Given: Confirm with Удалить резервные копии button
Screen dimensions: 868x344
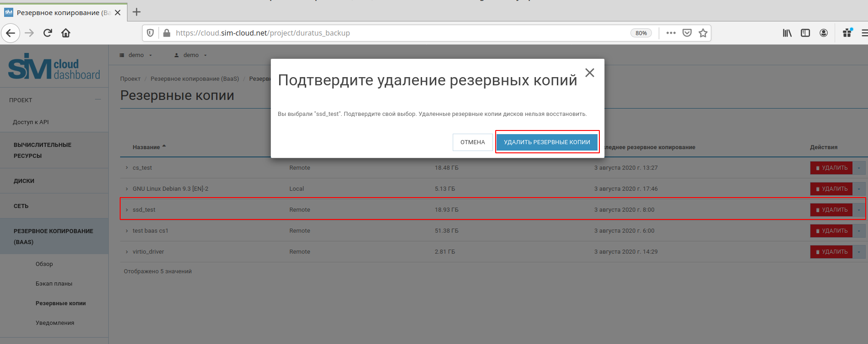Looking at the screenshot, I should pos(547,142).
